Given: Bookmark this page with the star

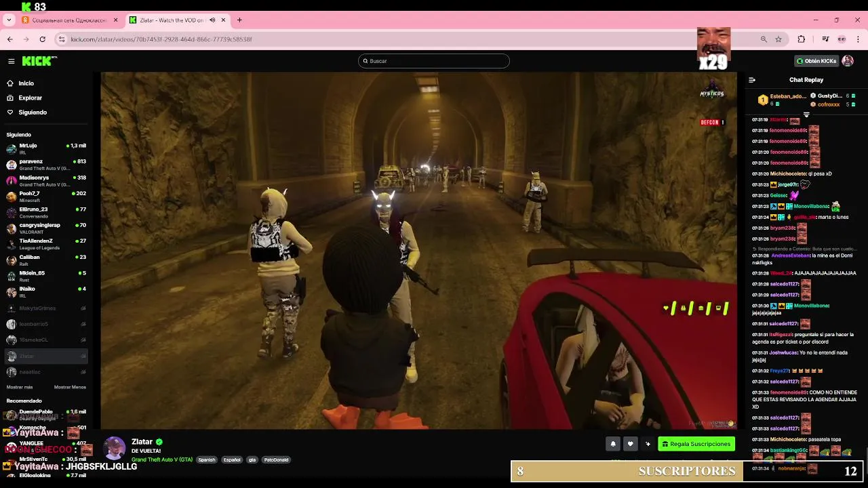Looking at the screenshot, I should [x=778, y=39].
